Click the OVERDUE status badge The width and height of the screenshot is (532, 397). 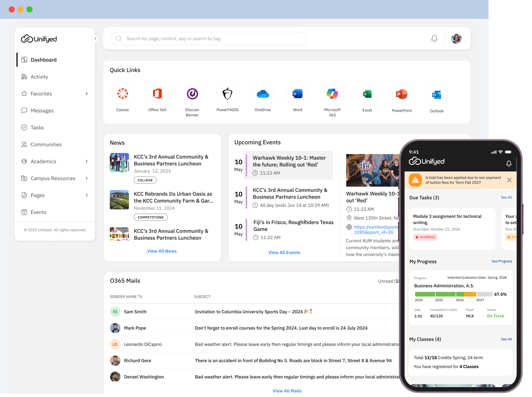click(x=425, y=237)
